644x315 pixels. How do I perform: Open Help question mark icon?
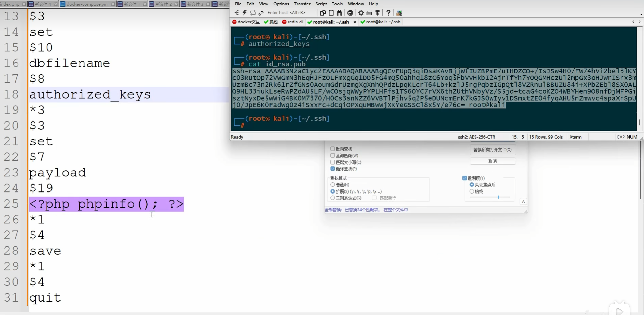[x=388, y=12]
